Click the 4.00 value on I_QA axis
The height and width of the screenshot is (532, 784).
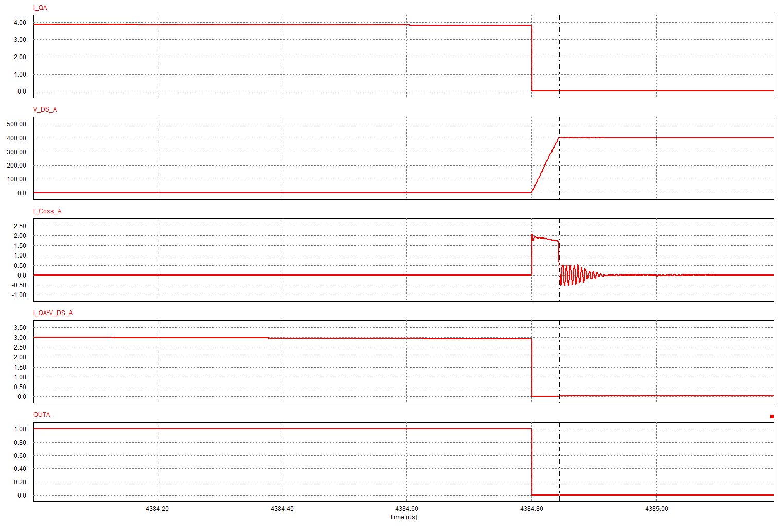tap(20, 23)
